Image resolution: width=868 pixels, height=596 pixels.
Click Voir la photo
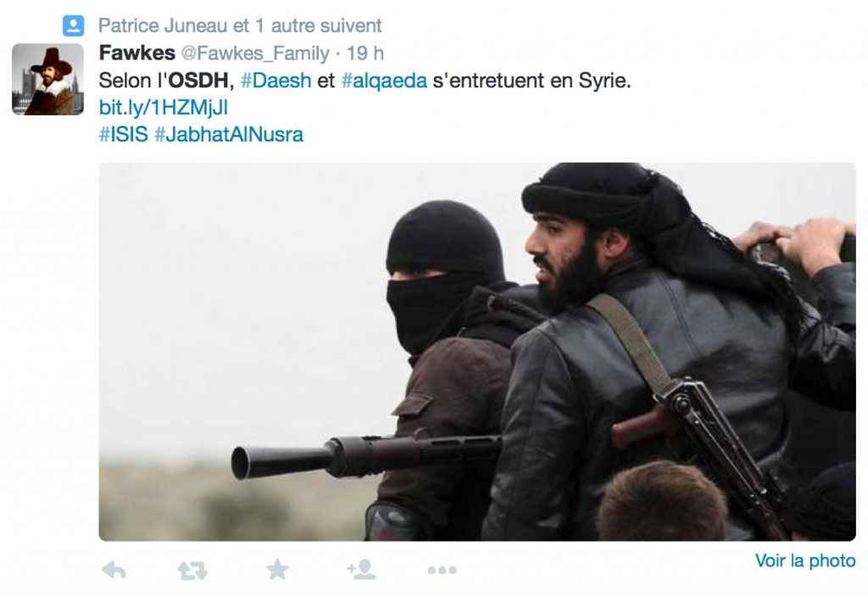pos(805,560)
